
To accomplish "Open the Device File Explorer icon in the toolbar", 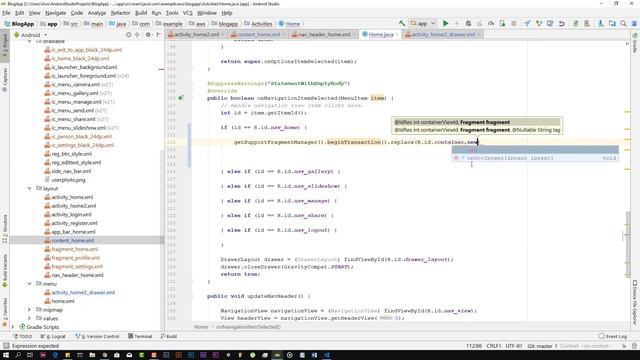I will point(612,24).
